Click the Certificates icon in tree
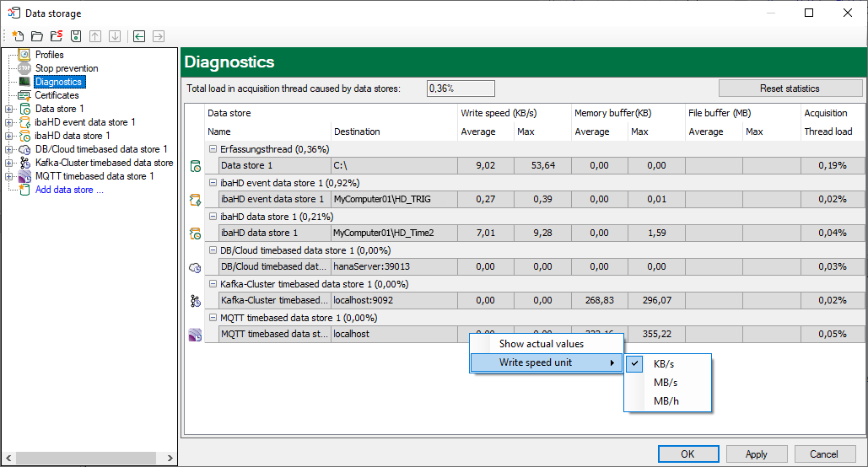Viewport: 868px width, 467px height. 24,95
